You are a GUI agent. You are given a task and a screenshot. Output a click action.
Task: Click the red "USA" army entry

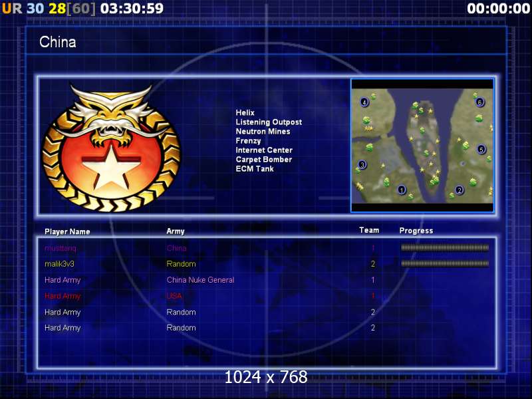174,296
